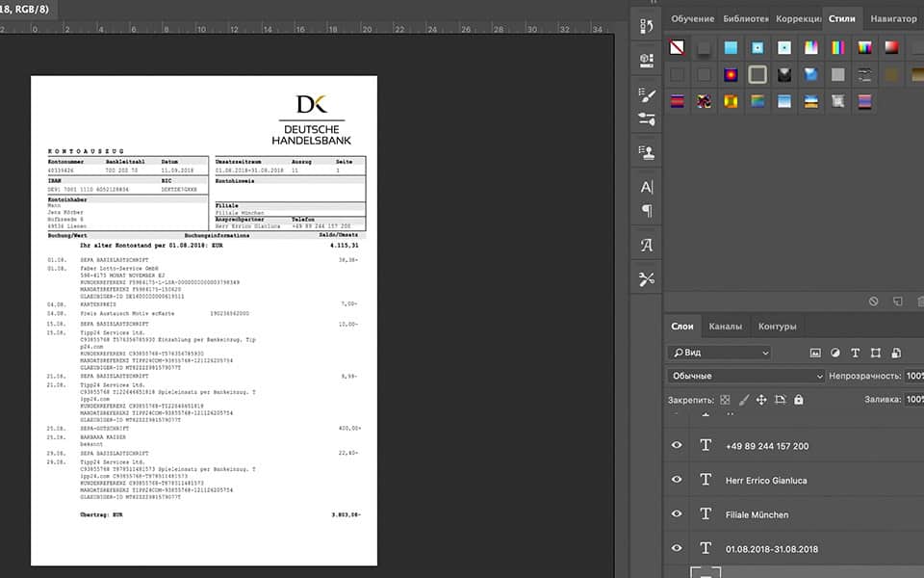Screen dimensions: 924x578
Task: Switch to the Контуры tab
Action: point(778,327)
